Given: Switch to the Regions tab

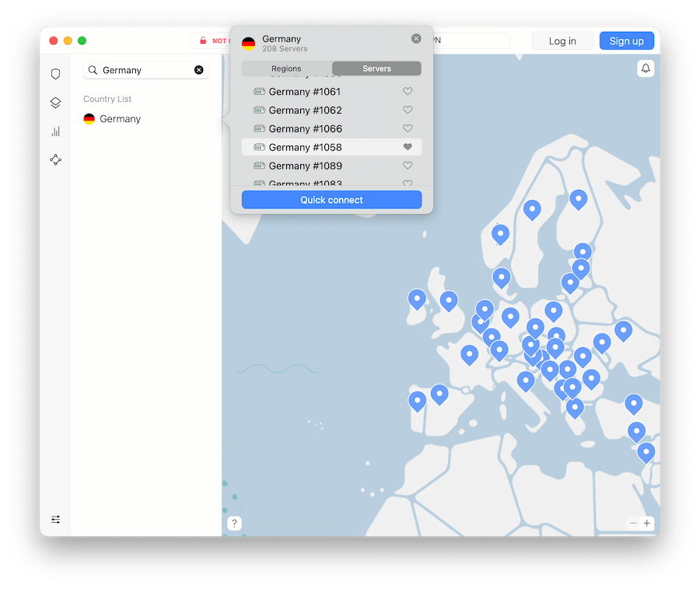Looking at the screenshot, I should pos(286,68).
